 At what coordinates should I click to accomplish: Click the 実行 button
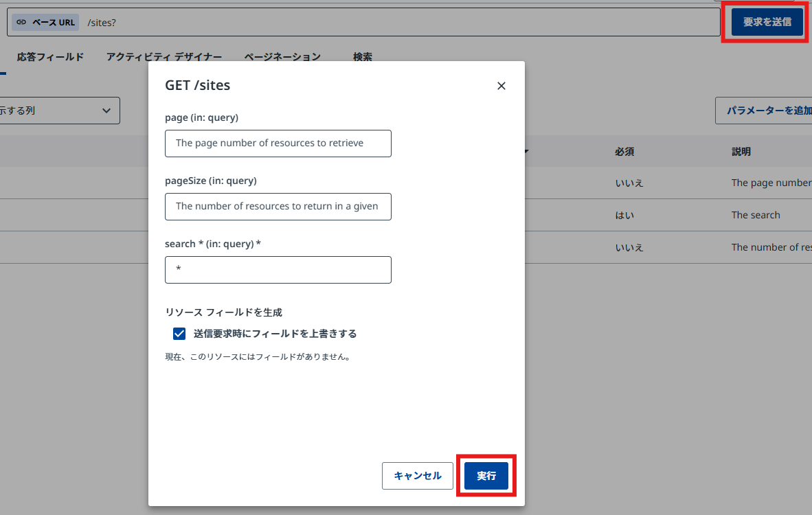[x=486, y=476]
